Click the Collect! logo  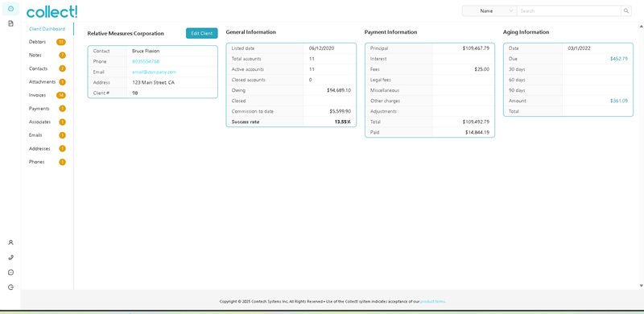coord(52,11)
